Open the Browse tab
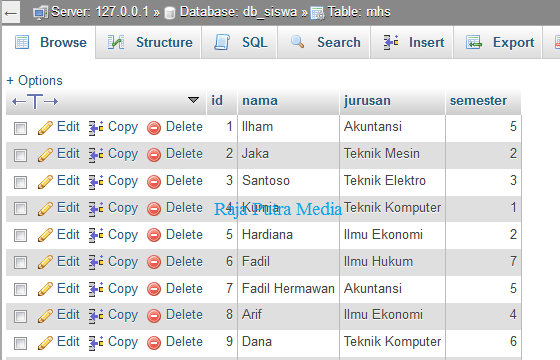This screenshot has width=560, height=360. [49, 42]
